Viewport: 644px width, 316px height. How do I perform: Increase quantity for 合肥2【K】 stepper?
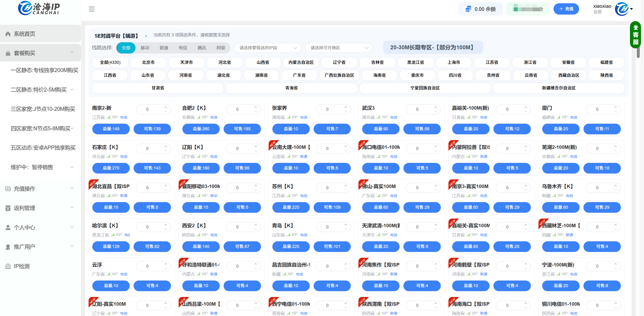(256, 107)
